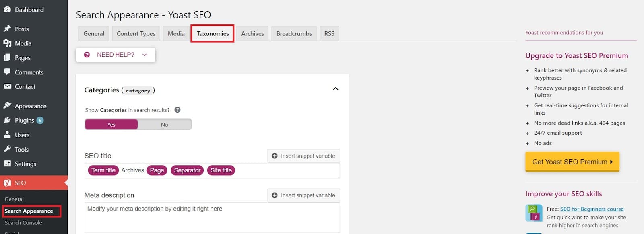Select Yes to show Categories in search
The width and height of the screenshot is (644, 234).
click(x=111, y=125)
